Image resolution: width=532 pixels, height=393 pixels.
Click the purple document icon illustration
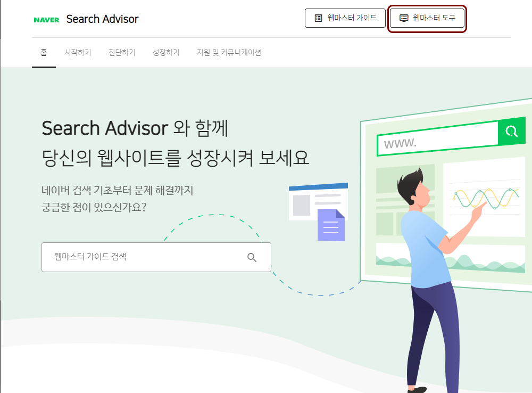tap(331, 225)
